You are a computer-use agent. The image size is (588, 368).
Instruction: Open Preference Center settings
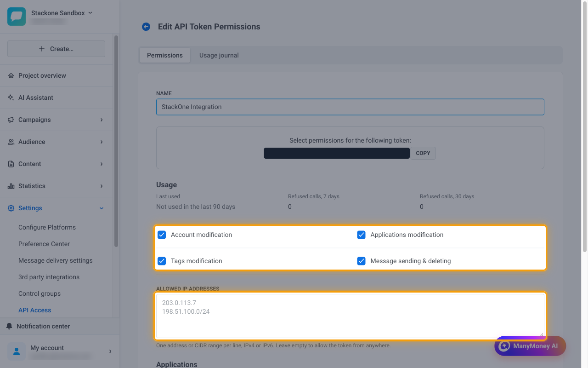point(44,244)
